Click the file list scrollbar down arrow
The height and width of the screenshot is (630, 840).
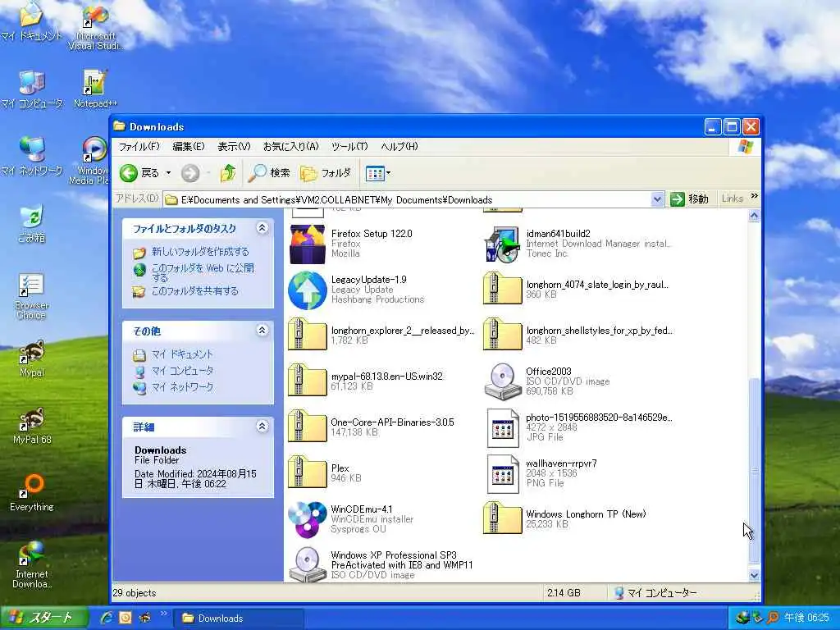coord(754,575)
